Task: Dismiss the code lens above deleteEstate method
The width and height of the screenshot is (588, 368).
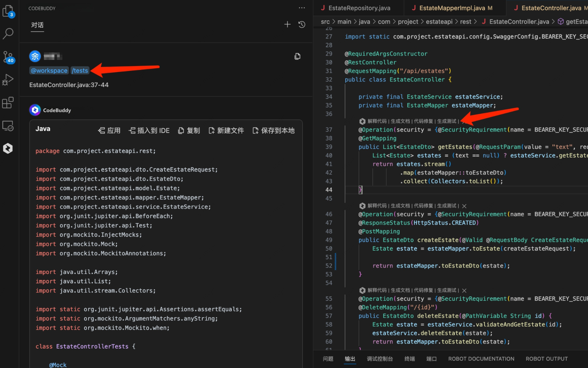Action: 464,291
